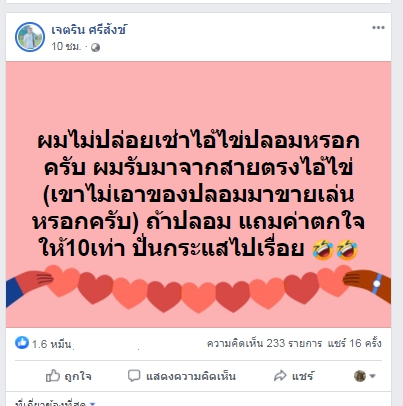The image size is (403, 406).
Task: Click the profile picture of เจตริน ศรีสังข์
Action: (x=30, y=37)
